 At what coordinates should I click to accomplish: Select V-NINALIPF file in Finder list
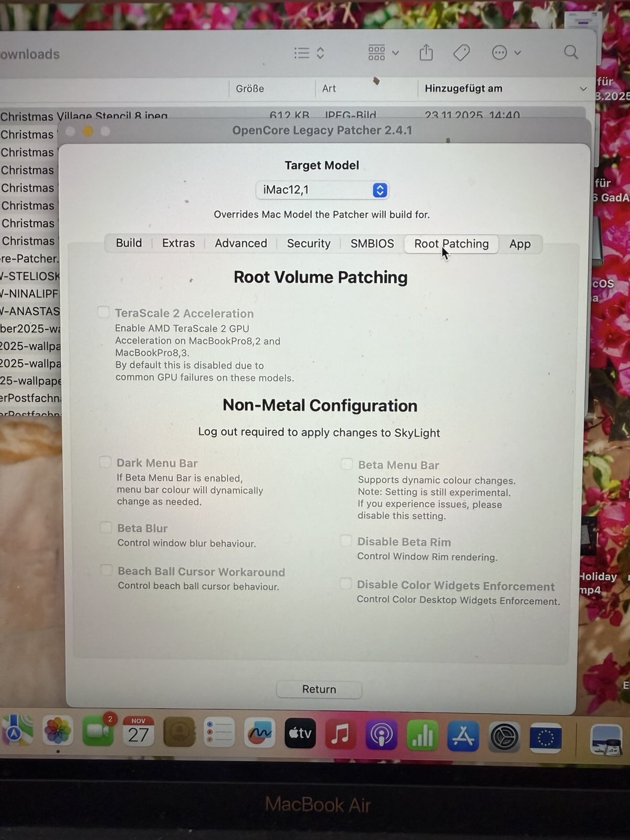click(30, 293)
